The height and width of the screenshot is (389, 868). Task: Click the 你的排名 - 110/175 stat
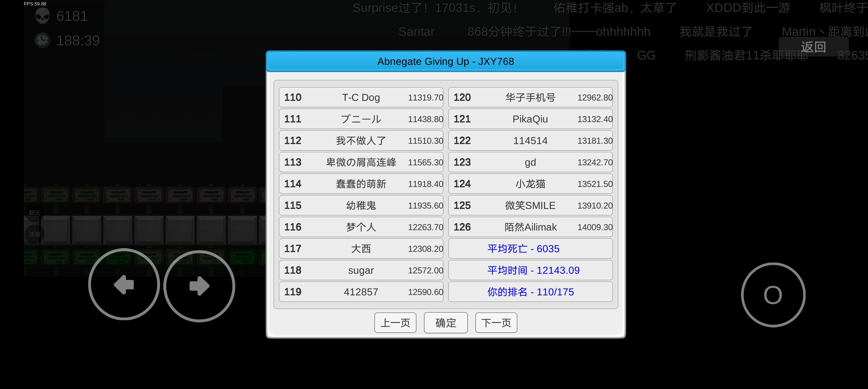coord(531,292)
